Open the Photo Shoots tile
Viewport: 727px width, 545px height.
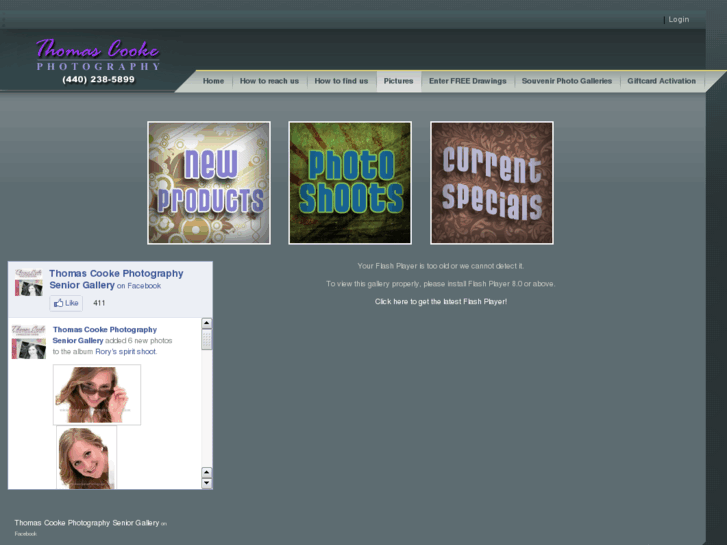pyautogui.click(x=350, y=183)
